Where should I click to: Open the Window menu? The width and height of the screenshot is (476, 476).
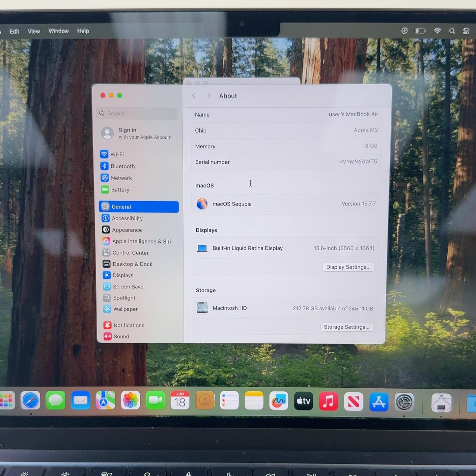[59, 31]
